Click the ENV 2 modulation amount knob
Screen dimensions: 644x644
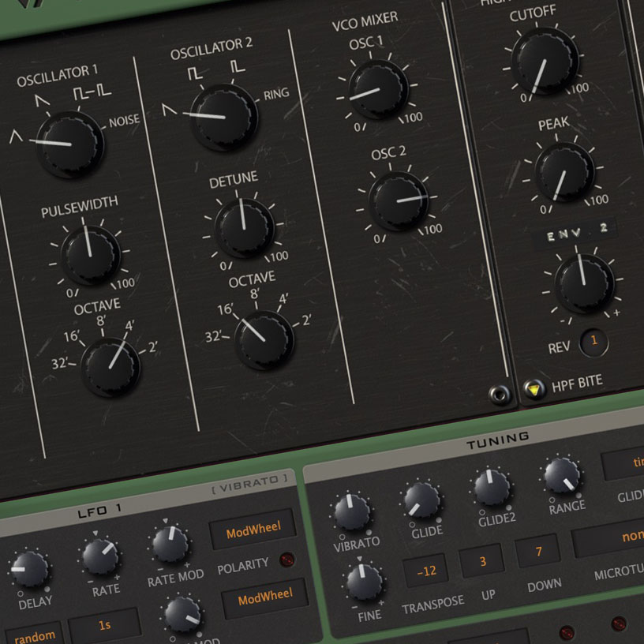[584, 283]
